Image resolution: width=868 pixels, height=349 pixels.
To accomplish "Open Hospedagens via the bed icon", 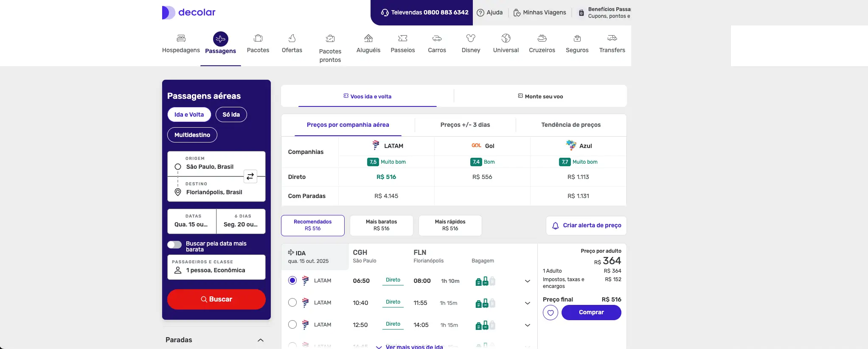I will tap(181, 39).
